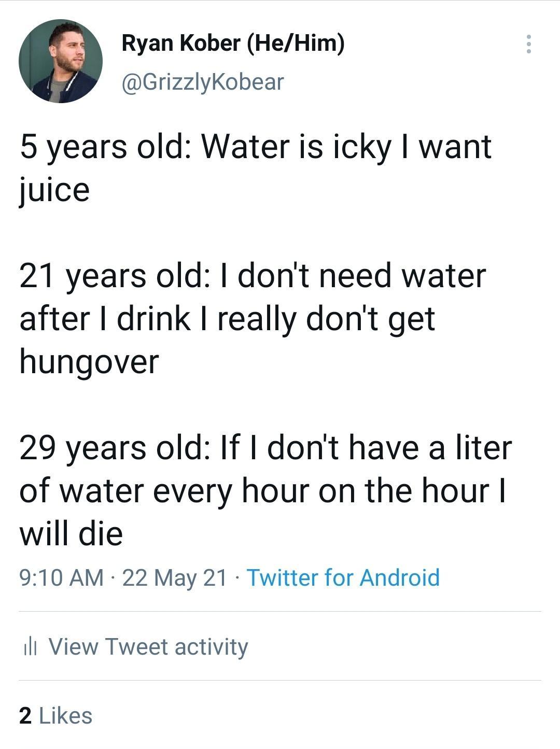The height and width of the screenshot is (749, 560).
Task: Click the word "hungover" in the tweet
Action: (x=89, y=361)
